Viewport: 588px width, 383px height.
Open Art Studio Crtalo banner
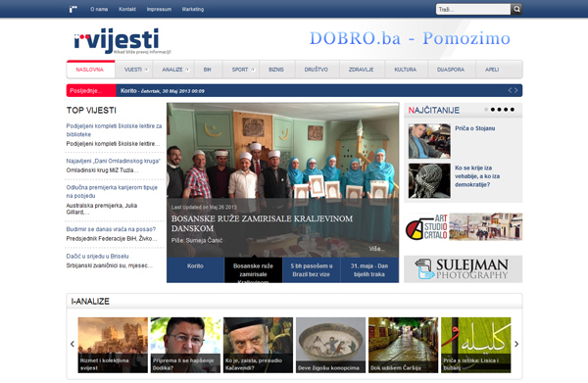[x=464, y=226]
